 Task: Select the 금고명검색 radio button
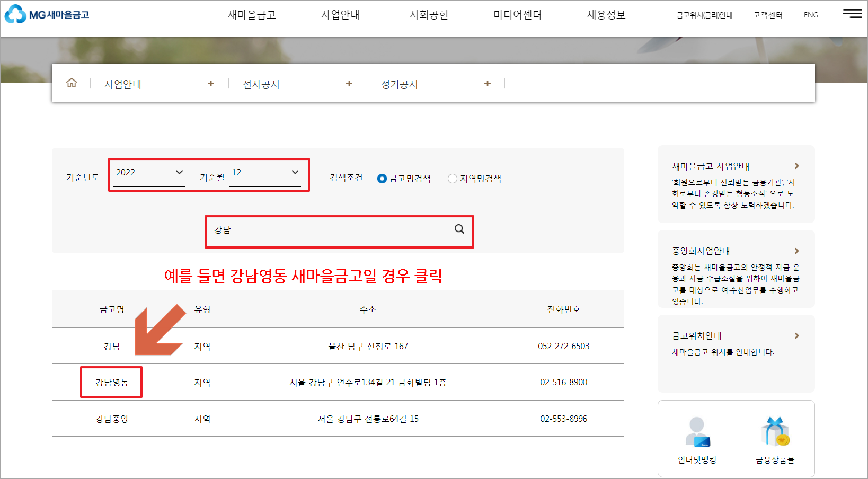click(x=382, y=179)
